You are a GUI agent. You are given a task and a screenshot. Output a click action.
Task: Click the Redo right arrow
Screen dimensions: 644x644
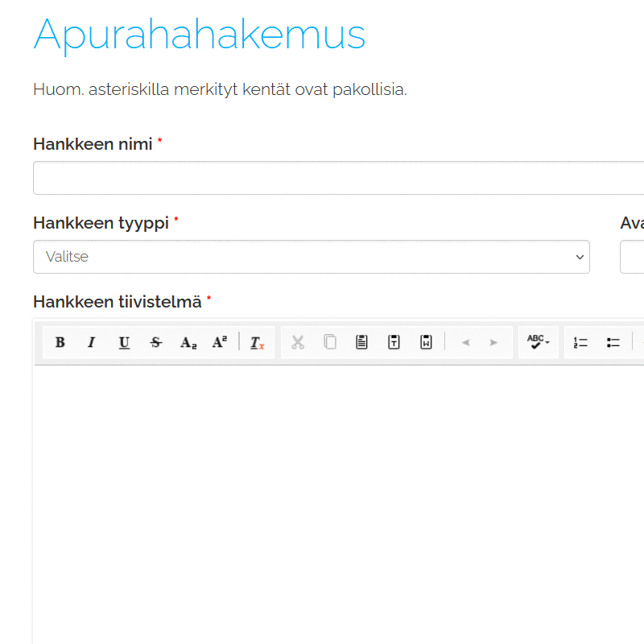click(494, 342)
